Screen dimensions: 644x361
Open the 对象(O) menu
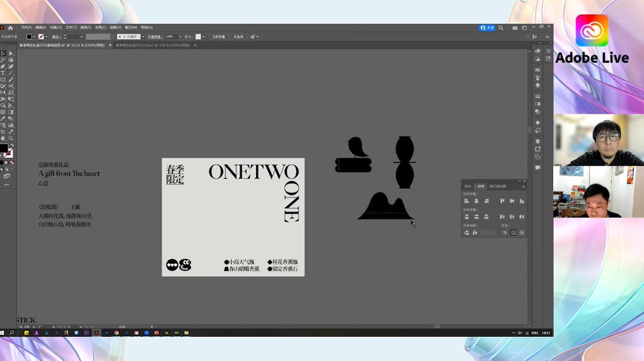point(56,27)
